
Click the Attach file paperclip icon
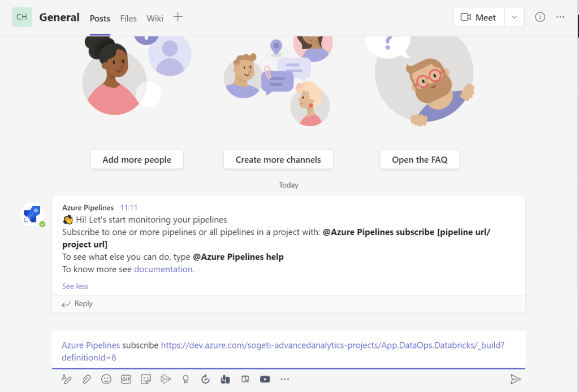[87, 379]
